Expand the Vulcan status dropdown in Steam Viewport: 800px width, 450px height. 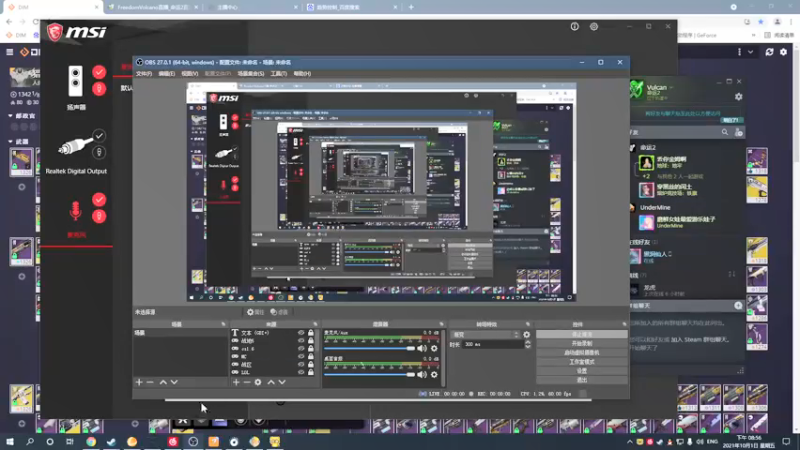click(x=671, y=88)
